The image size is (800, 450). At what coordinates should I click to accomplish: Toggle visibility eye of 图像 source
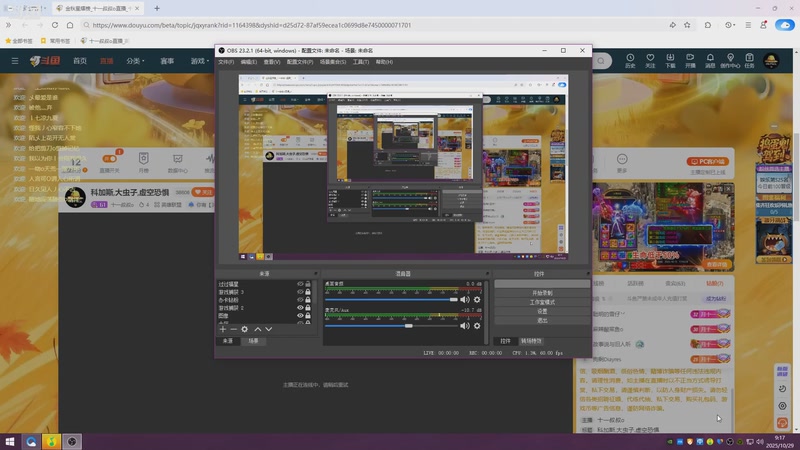(x=300, y=315)
